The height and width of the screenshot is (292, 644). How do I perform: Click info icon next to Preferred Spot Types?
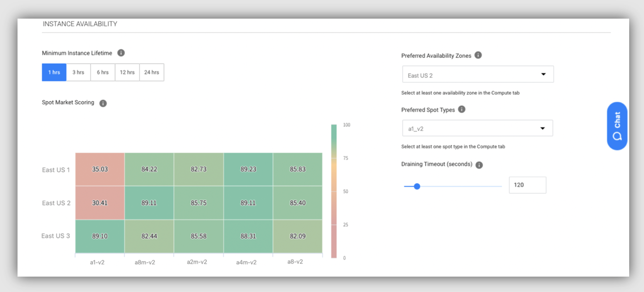tap(462, 109)
